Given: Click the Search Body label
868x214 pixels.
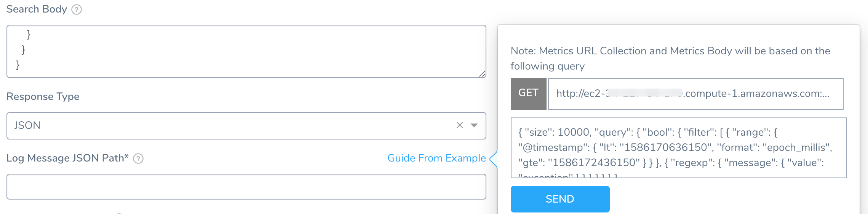Looking at the screenshot, I should (37, 9).
